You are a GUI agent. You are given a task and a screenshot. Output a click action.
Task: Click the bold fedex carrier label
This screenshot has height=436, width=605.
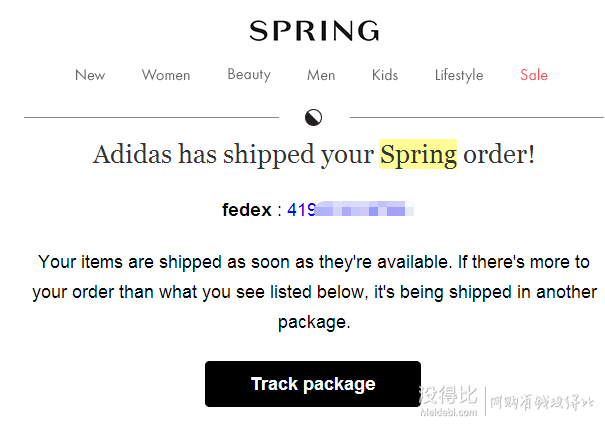point(247,210)
